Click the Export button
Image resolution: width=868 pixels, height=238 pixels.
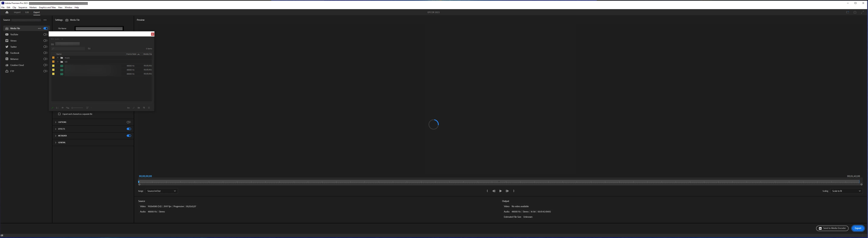(x=857, y=228)
